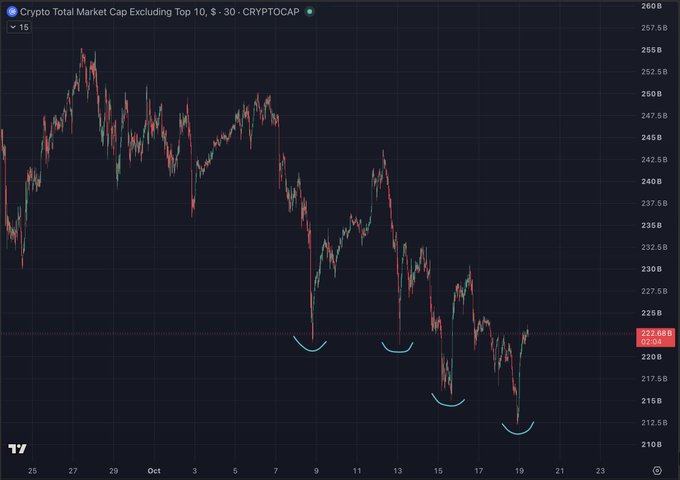Click the 212.5B price axis value
Screen dimensions: 680x480
pyautogui.click(x=654, y=422)
